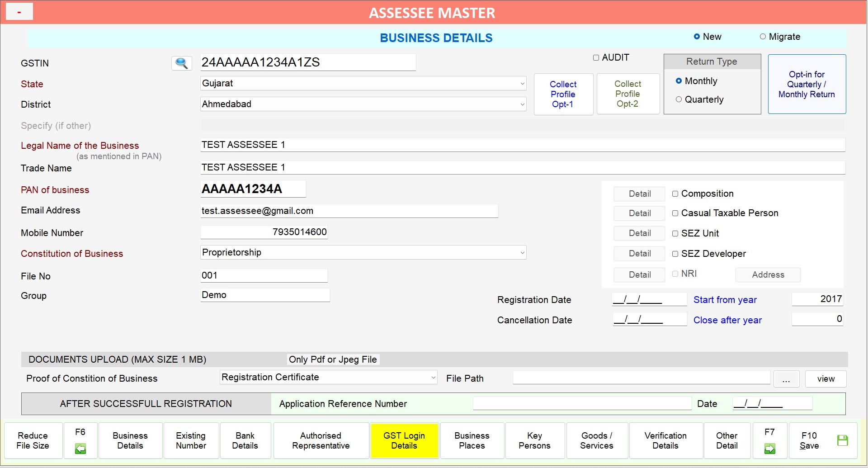
Task: Click the F10 Save floppy disk icon
Action: [842, 440]
